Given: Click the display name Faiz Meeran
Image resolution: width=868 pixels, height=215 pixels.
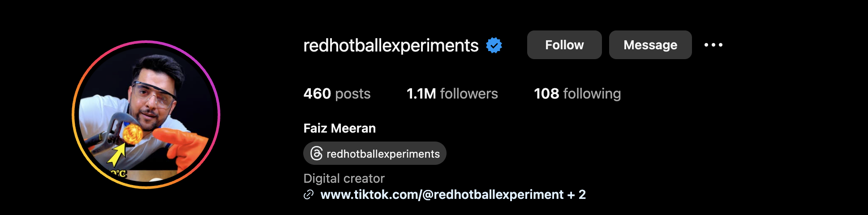Looking at the screenshot, I should pyautogui.click(x=339, y=129).
